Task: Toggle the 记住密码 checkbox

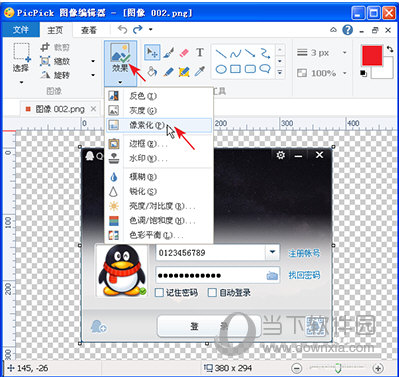Action: 159,293
